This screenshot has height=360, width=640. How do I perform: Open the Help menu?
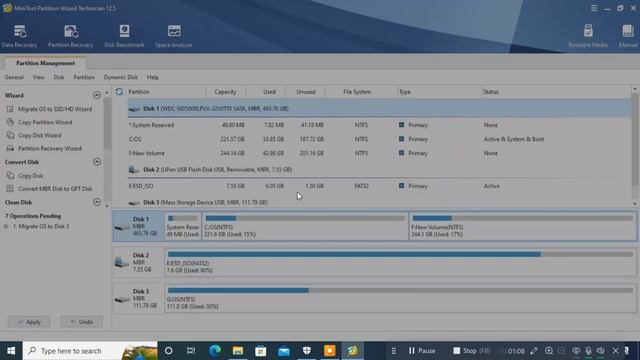[153, 77]
